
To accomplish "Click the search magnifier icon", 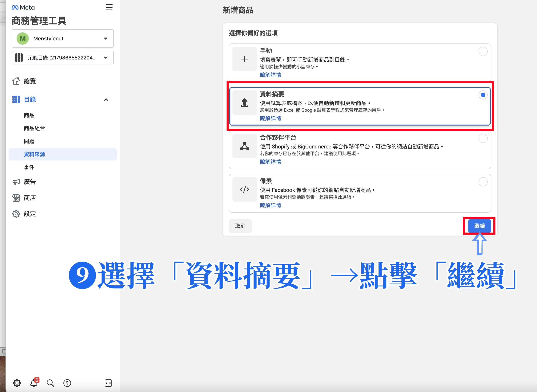I will (x=50, y=383).
